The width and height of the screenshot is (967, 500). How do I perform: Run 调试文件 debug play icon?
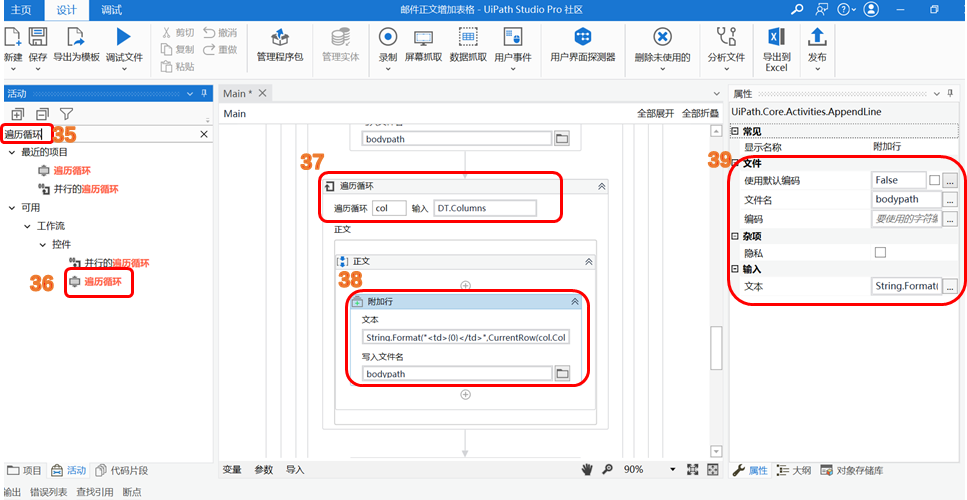124,38
